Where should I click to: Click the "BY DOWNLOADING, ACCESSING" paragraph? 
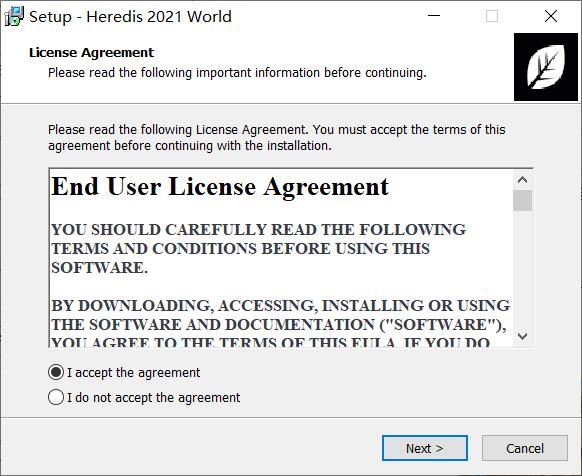tap(281, 324)
